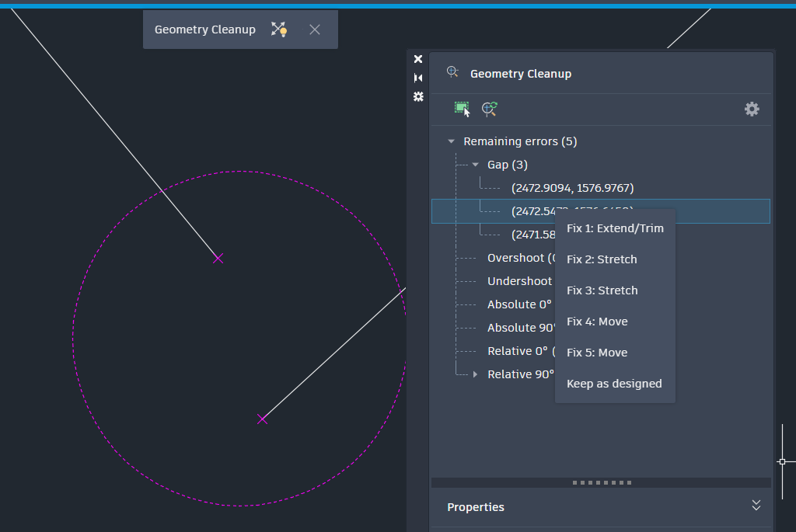Click the magnifier icon beside palette title
796x532 pixels.
[x=452, y=72]
